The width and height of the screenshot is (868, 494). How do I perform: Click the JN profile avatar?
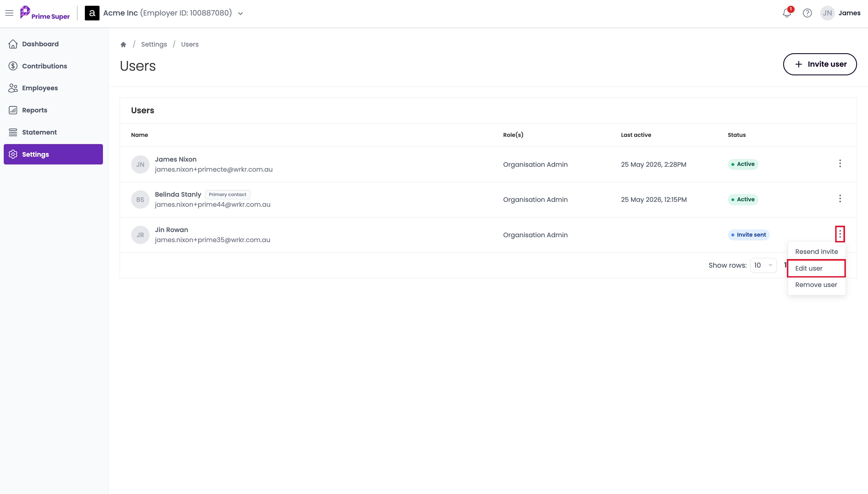pyautogui.click(x=827, y=13)
